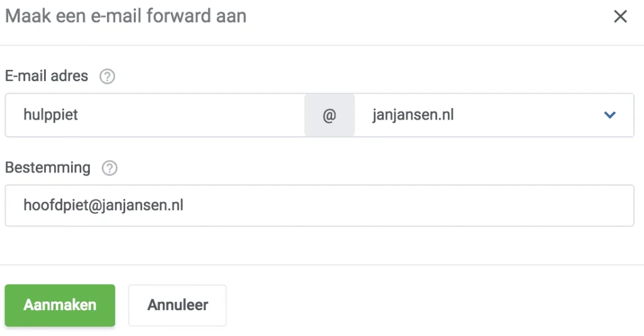The height and width of the screenshot is (336, 644).
Task: Place cursor after the word hulppiet
Action: pos(79,115)
